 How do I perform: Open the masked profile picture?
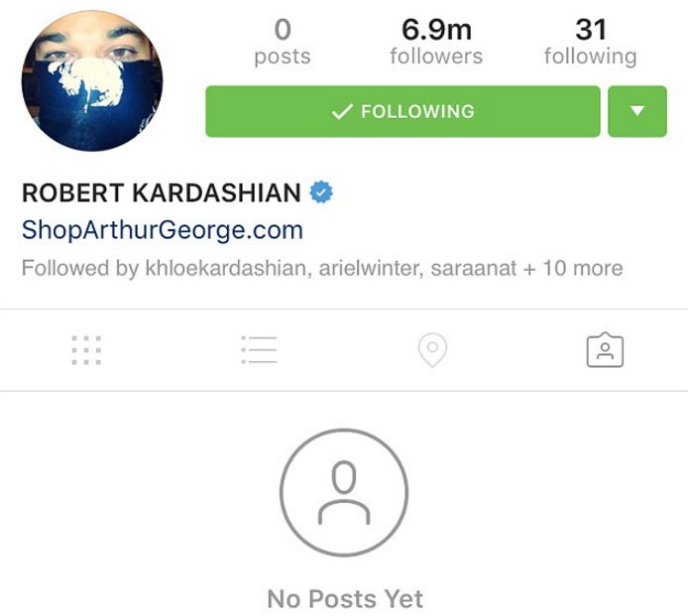[92, 80]
